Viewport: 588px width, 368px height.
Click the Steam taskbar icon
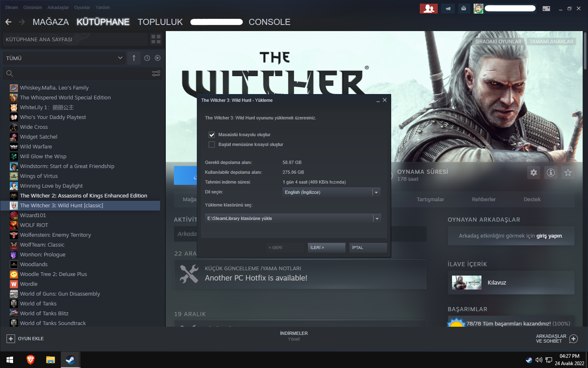click(x=70, y=360)
